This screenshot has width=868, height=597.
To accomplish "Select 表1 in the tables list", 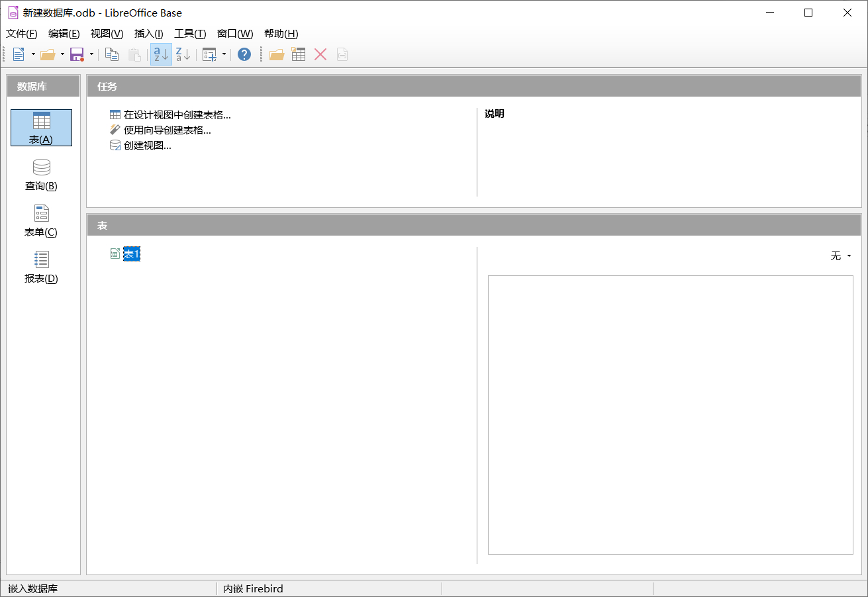I will [131, 253].
